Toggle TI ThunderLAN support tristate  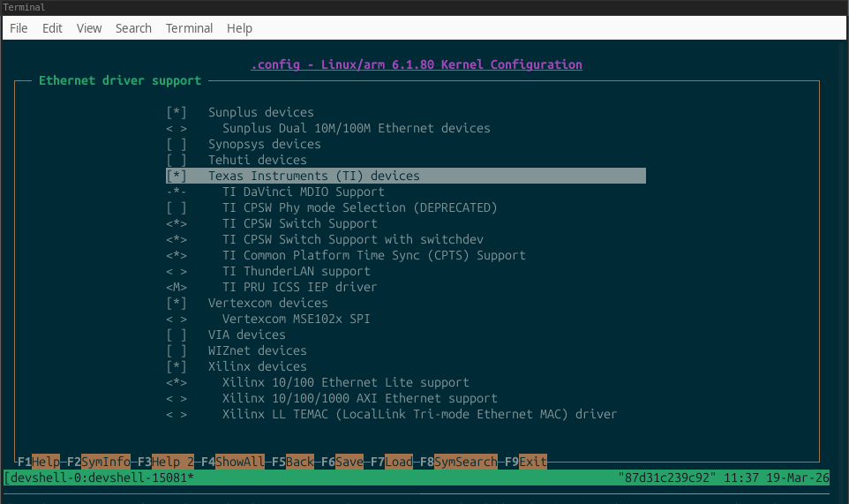tap(177, 272)
